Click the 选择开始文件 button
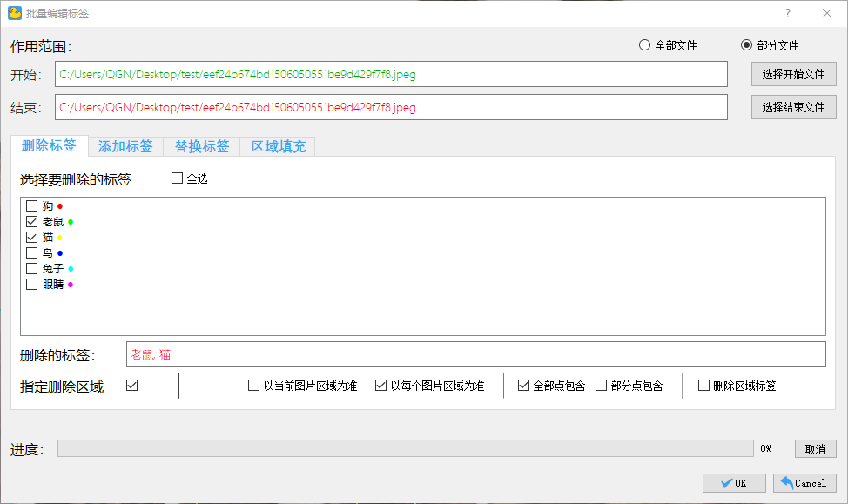 (x=792, y=74)
